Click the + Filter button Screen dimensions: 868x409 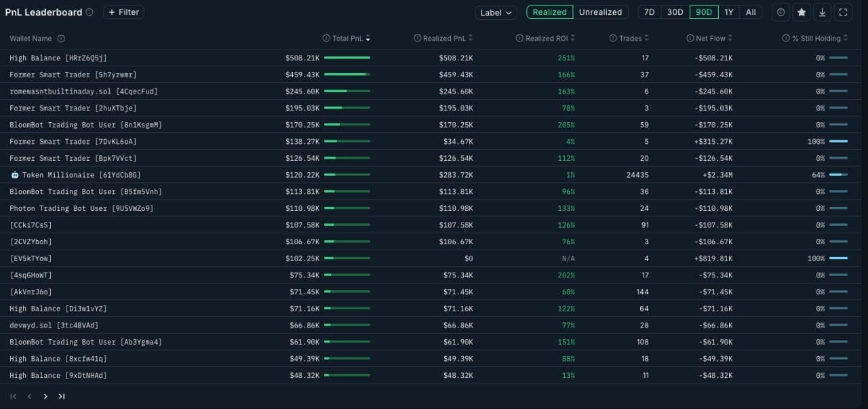tap(123, 12)
